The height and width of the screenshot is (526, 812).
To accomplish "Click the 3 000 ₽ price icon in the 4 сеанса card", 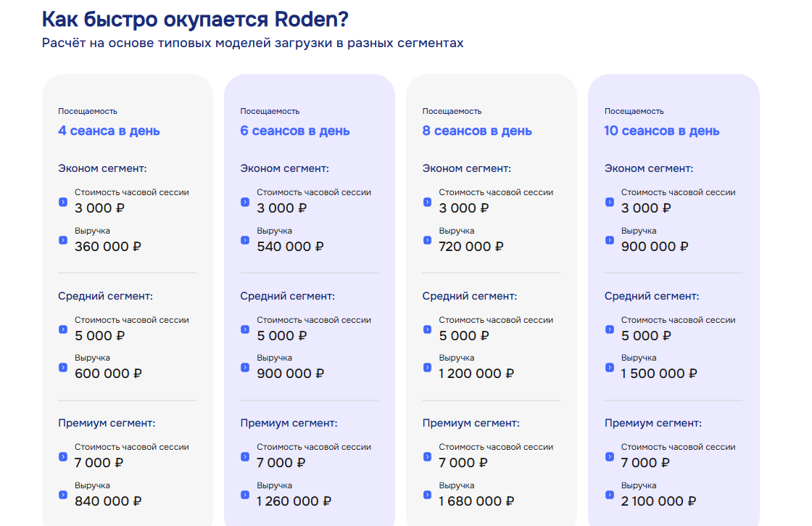I will tap(63, 202).
